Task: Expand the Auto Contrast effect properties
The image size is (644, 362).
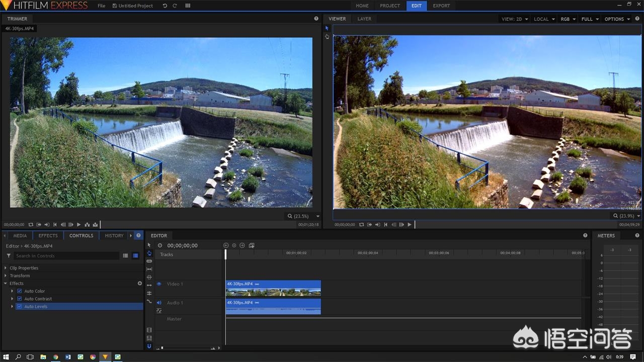Action: (x=12, y=299)
